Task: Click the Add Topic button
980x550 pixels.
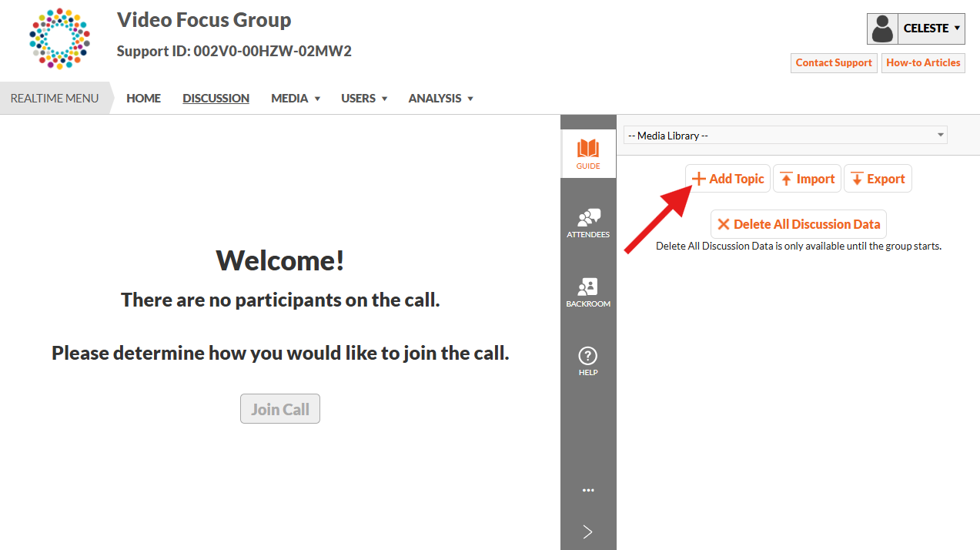Action: 727,179
